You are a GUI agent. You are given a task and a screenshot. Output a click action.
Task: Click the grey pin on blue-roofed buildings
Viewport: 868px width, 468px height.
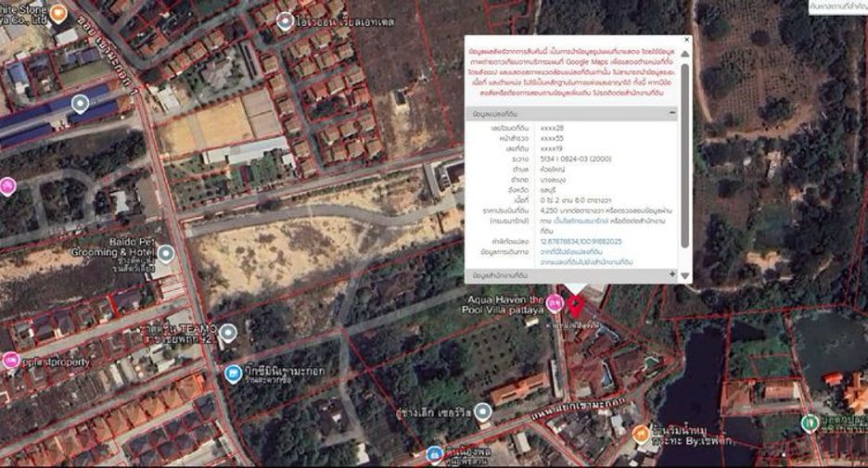[x=81, y=104]
